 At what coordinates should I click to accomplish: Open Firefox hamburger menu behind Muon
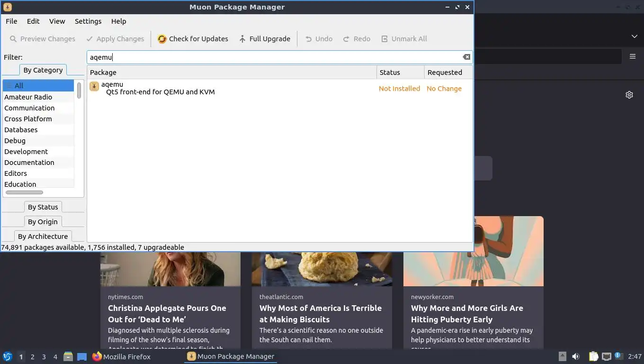[632, 56]
